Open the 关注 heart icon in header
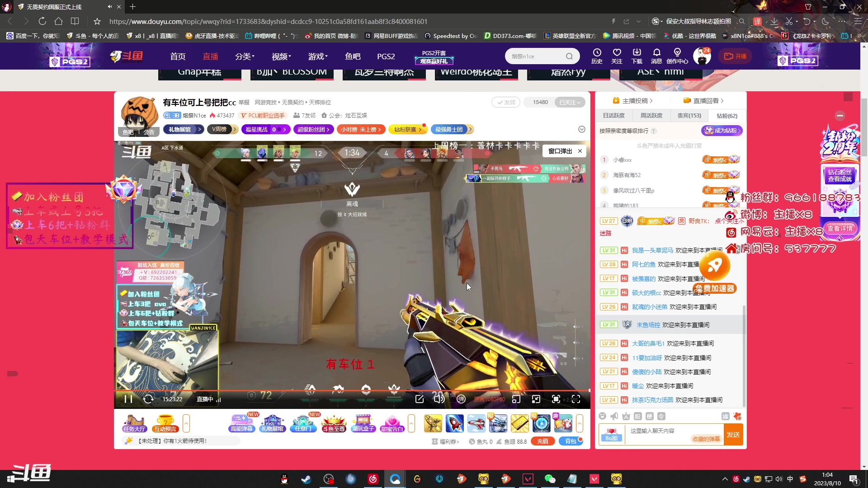The width and height of the screenshot is (868, 488). coord(617,56)
